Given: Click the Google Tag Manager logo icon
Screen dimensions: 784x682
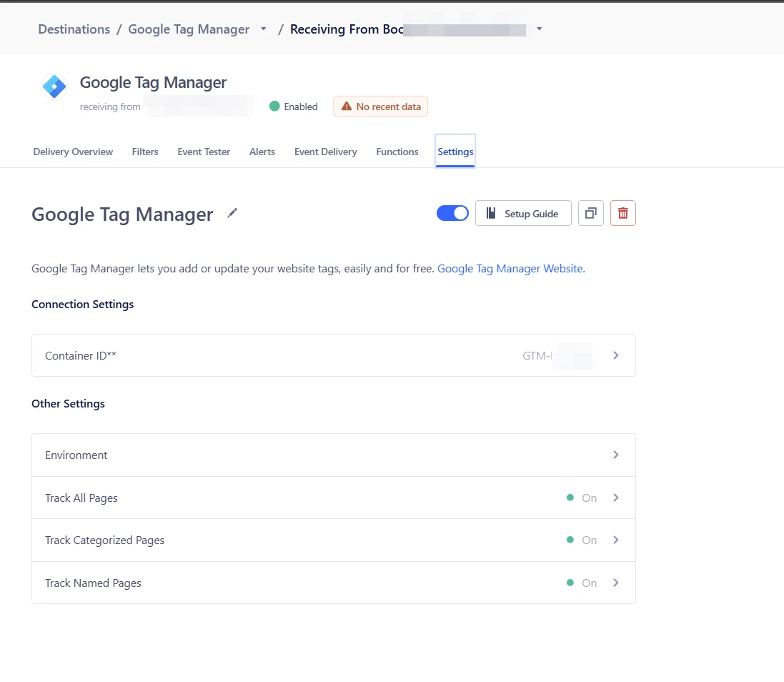Looking at the screenshot, I should tap(54, 87).
